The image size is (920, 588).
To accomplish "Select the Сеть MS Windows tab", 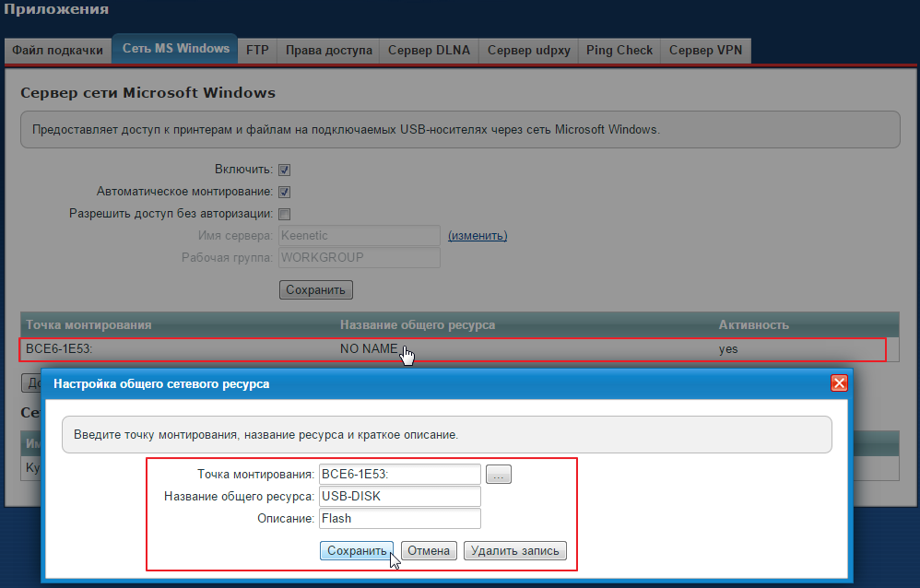I will [175, 49].
